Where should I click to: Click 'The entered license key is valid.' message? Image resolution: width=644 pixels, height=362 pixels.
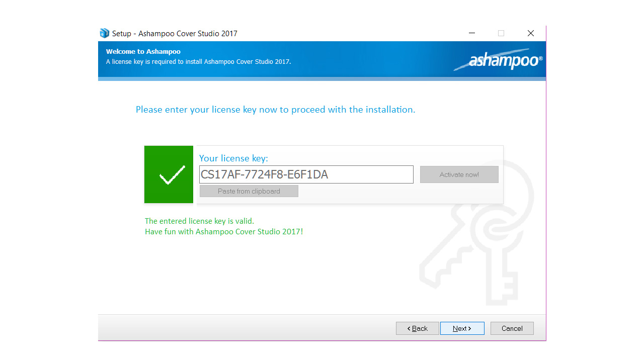click(199, 221)
